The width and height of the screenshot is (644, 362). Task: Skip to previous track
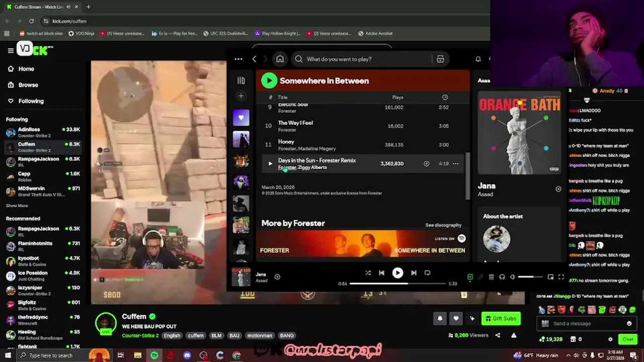381,273
